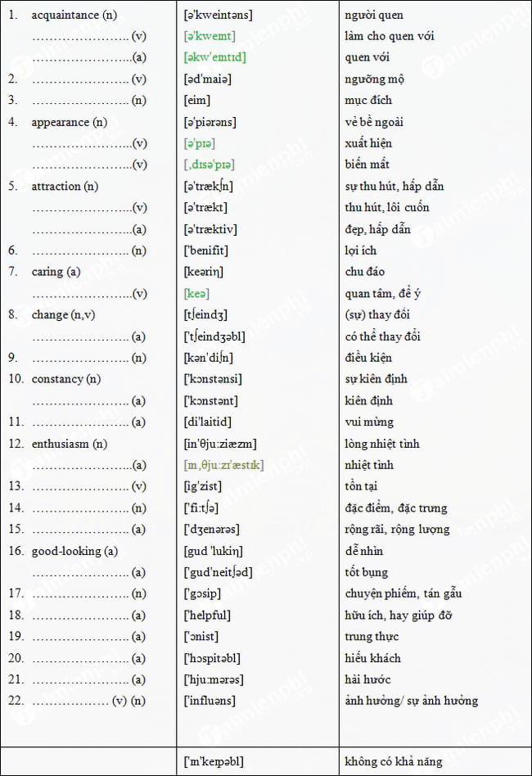Select the phonetic text ['gɔsip]
Screen dimensions: 532x776
tap(203, 593)
